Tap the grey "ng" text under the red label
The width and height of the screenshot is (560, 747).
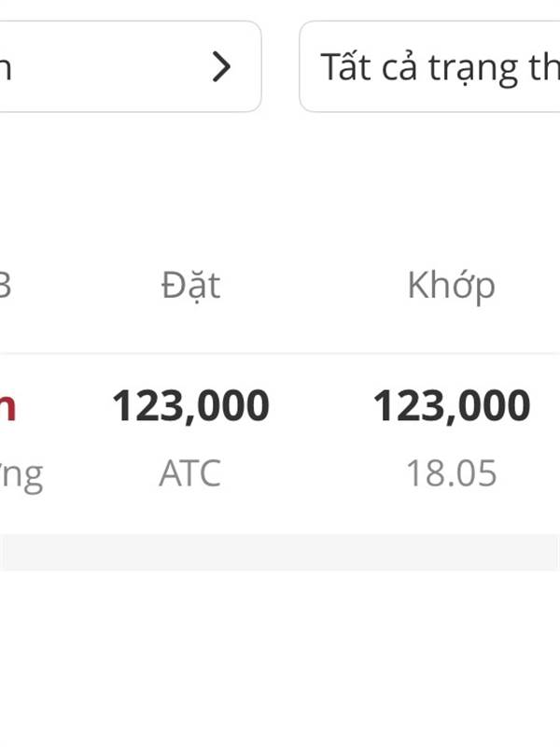[21, 476]
